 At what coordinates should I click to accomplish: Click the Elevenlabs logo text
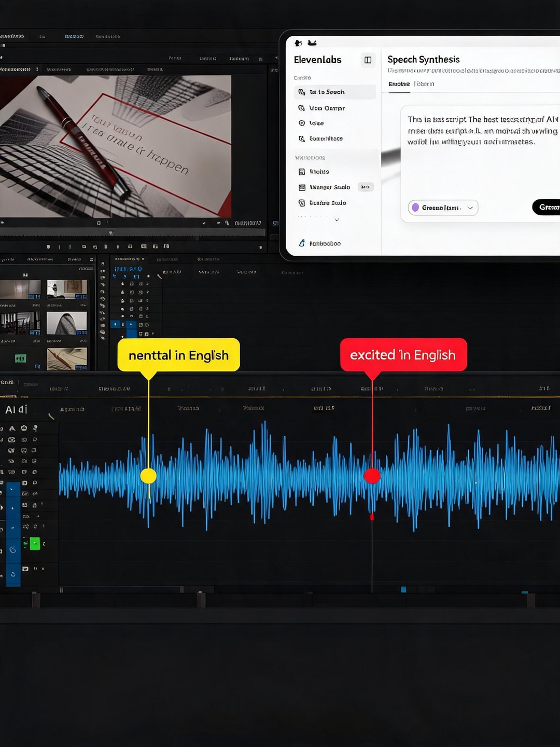tap(317, 60)
